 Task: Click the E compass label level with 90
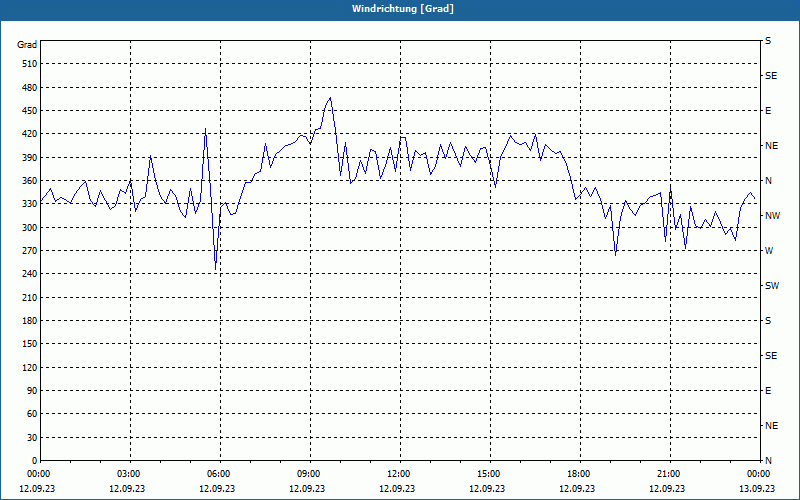click(x=768, y=391)
